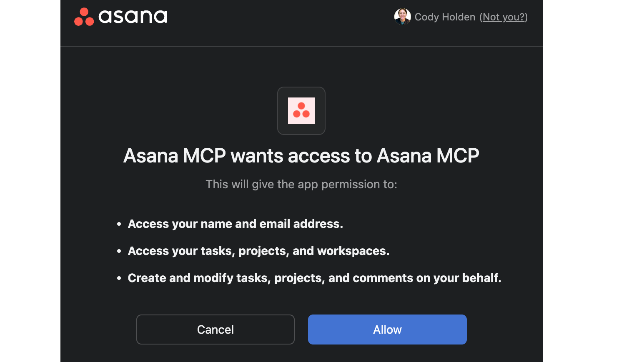Click the tasks, projects, and workspaces permission bullet
644x362 pixels.
258,251
